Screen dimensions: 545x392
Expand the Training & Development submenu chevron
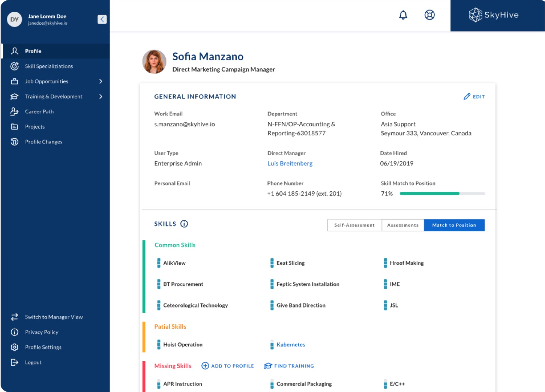point(100,96)
